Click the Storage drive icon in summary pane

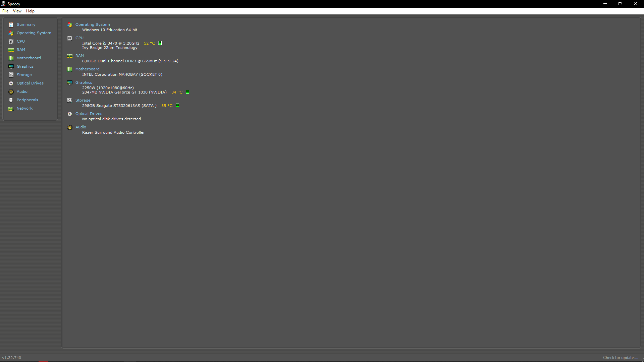tap(70, 100)
